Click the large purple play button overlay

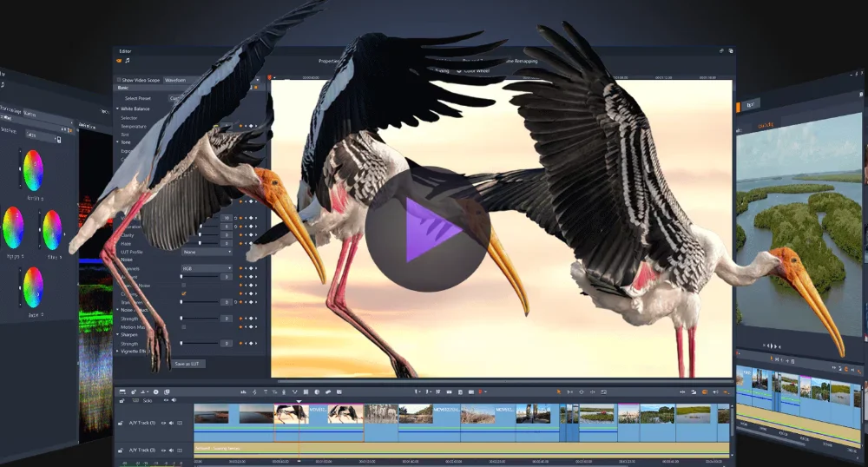pos(427,228)
